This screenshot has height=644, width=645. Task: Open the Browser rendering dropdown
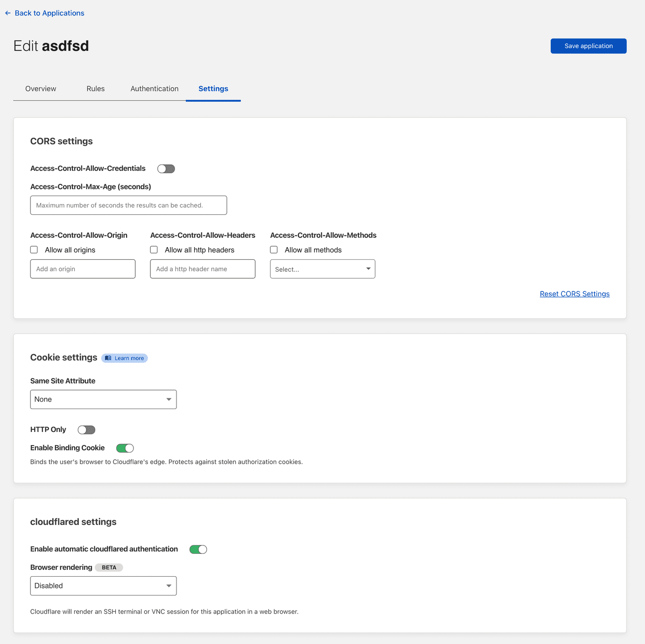(103, 586)
